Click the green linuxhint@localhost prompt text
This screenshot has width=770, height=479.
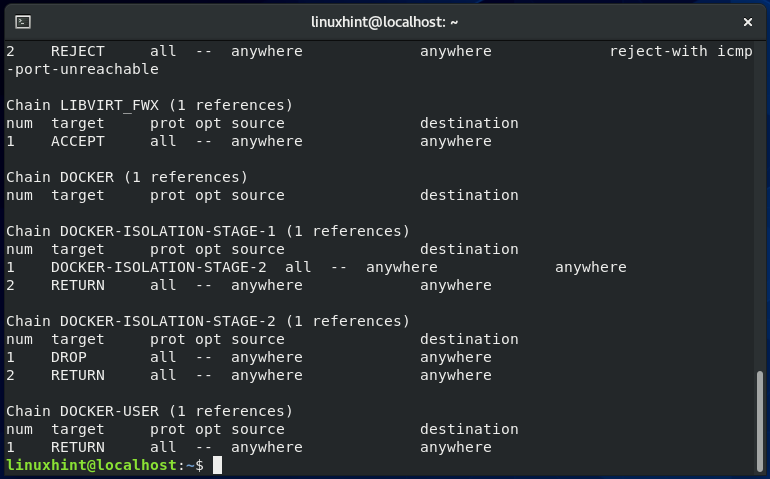pos(91,465)
